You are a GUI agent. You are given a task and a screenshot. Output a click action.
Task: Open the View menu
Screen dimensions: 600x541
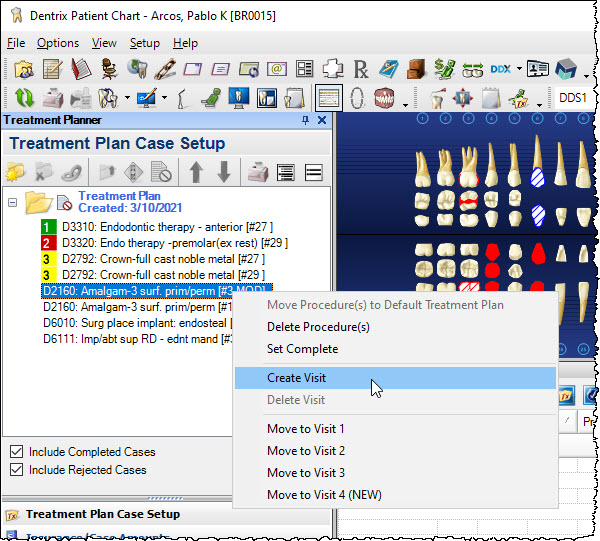[x=104, y=43]
